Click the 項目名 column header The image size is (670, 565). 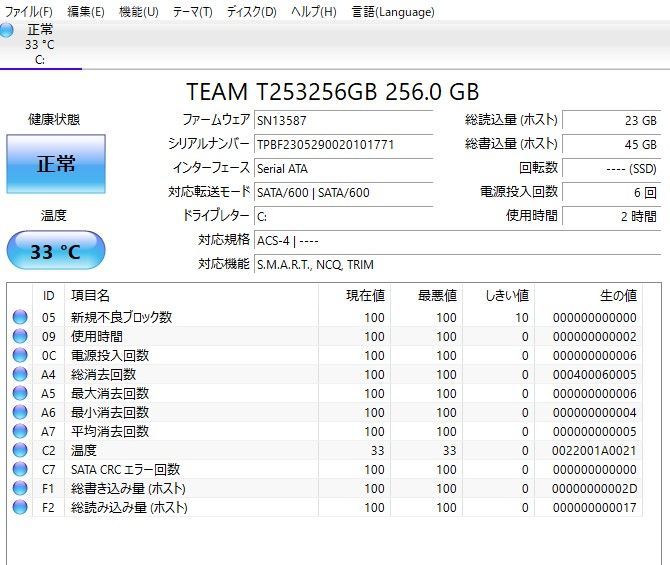191,295
